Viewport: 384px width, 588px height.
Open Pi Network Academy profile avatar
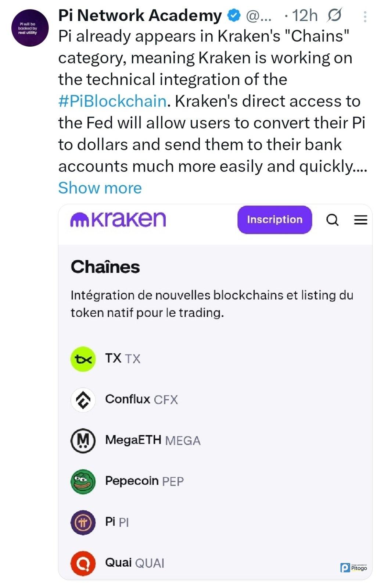click(x=30, y=28)
